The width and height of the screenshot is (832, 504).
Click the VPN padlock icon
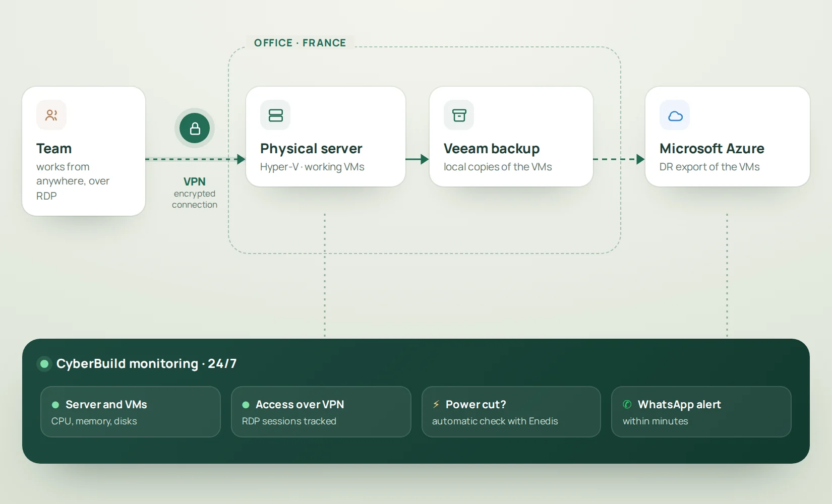tap(195, 128)
